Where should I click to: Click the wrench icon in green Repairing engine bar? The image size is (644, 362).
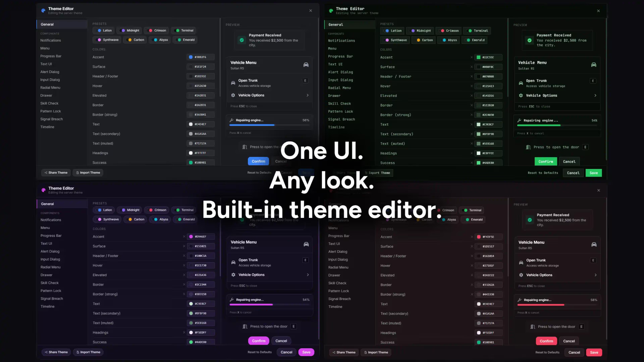519,120
